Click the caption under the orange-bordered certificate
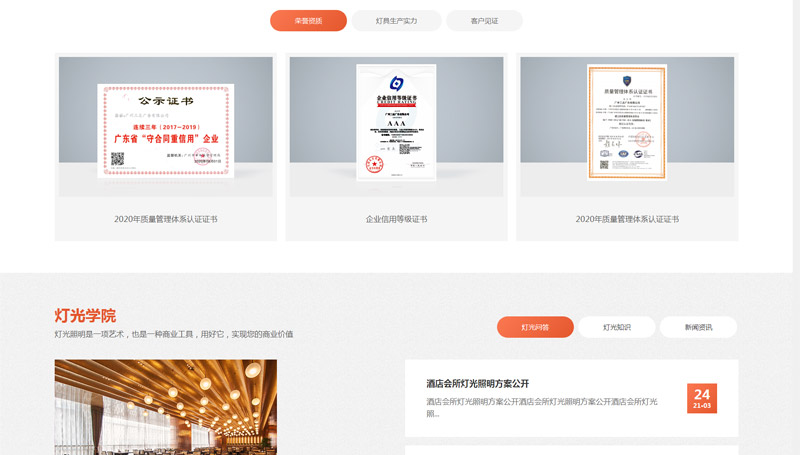Screen dimensions: 800x455 pos(627,219)
